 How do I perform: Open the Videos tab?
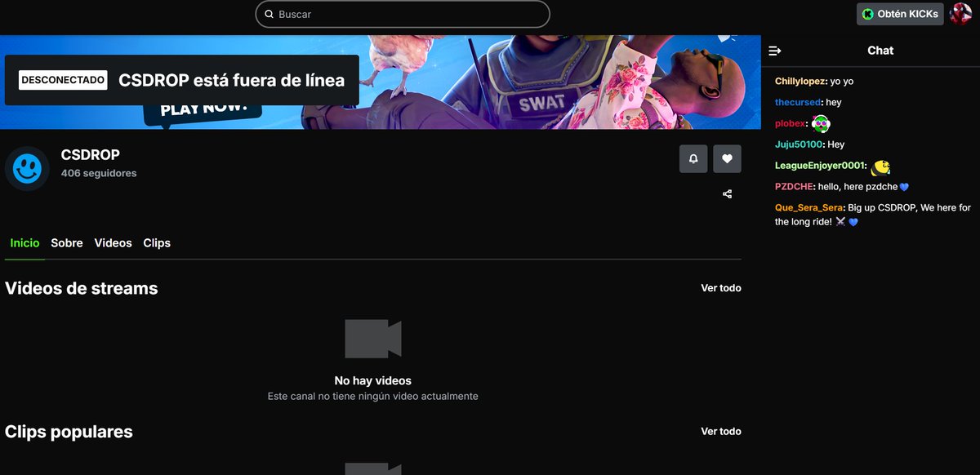point(113,243)
